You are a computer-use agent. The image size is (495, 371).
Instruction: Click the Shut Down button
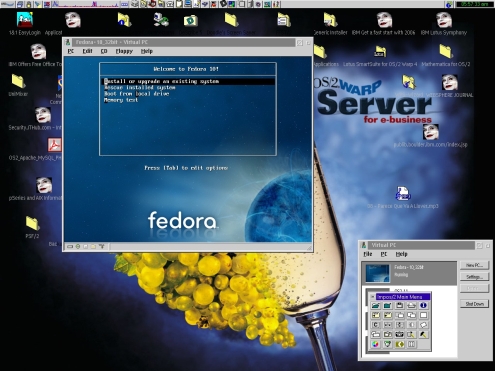(x=474, y=304)
